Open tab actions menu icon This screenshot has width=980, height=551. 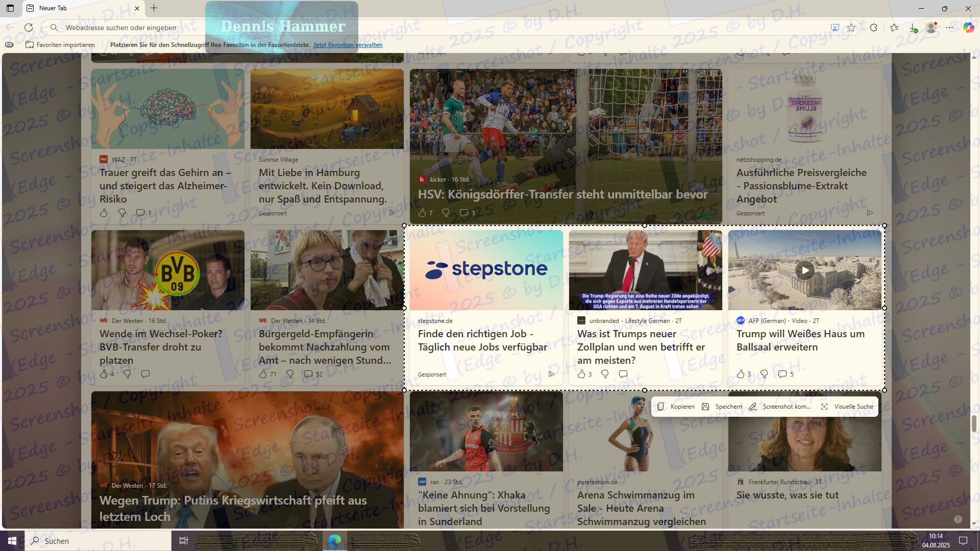click(x=10, y=8)
